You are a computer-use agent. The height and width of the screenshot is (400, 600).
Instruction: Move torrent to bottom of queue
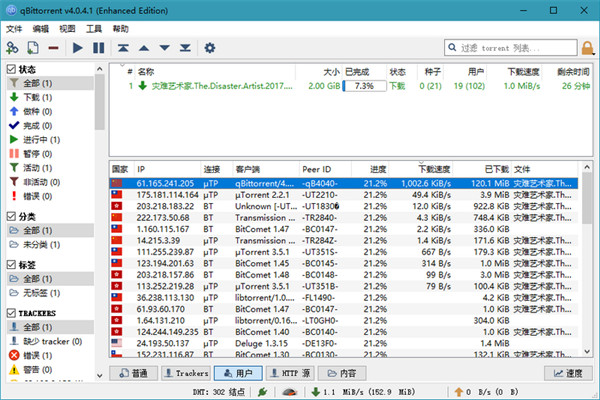point(184,47)
